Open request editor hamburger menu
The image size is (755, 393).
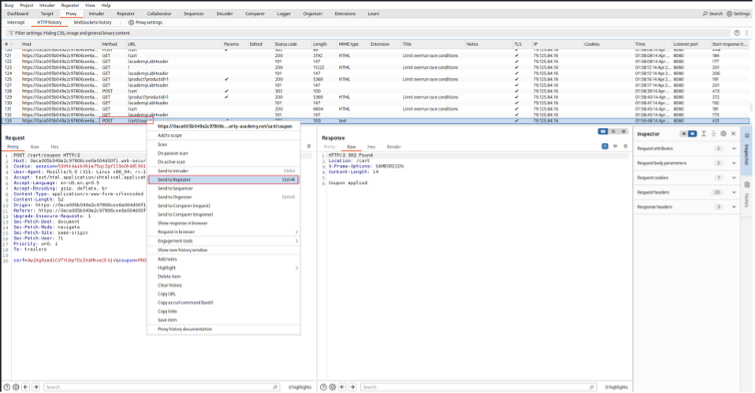pyautogui.click(x=309, y=146)
